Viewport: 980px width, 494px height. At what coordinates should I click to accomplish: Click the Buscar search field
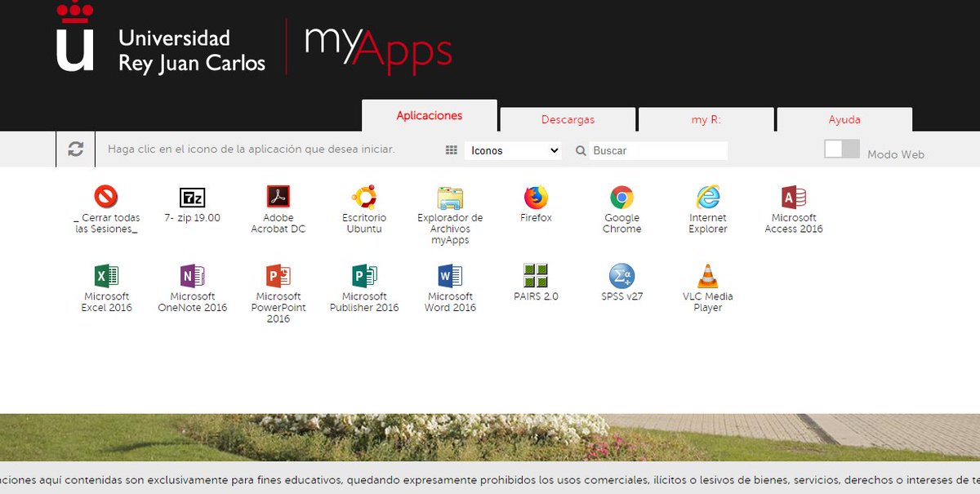click(x=658, y=150)
